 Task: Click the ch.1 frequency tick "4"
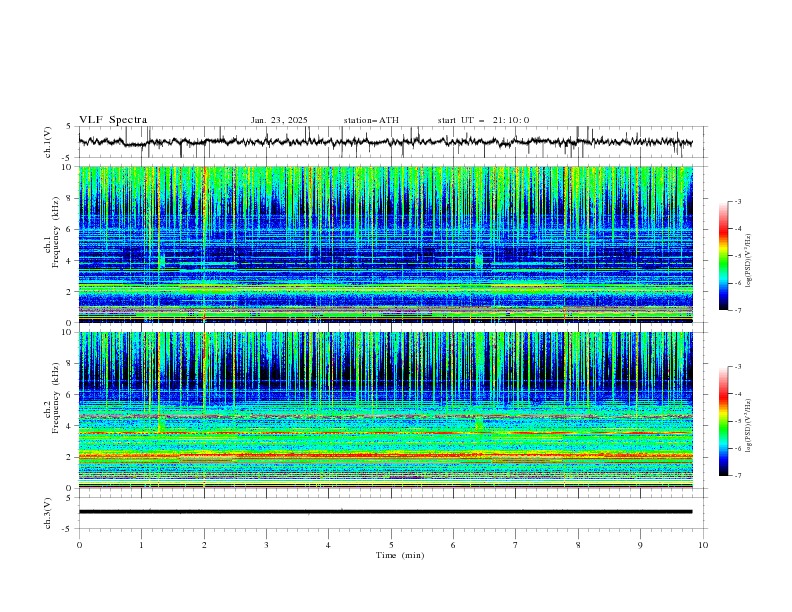pyautogui.click(x=70, y=261)
